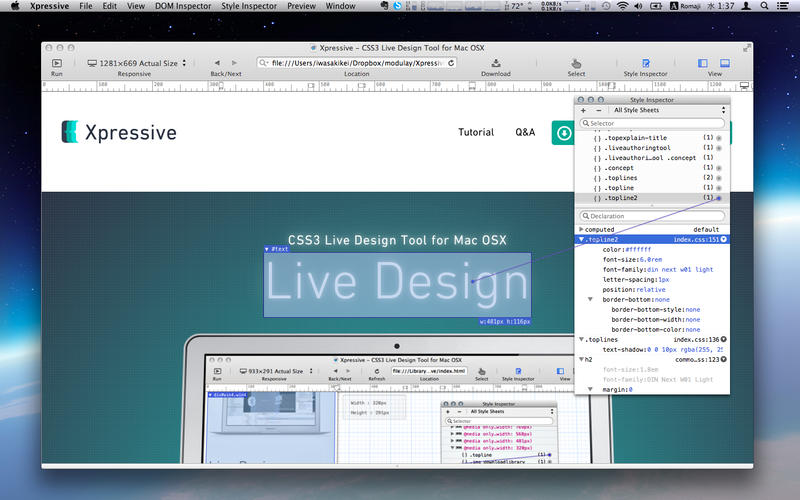The height and width of the screenshot is (500, 800).
Task: Click the Download toolbar icon
Action: coord(496,63)
